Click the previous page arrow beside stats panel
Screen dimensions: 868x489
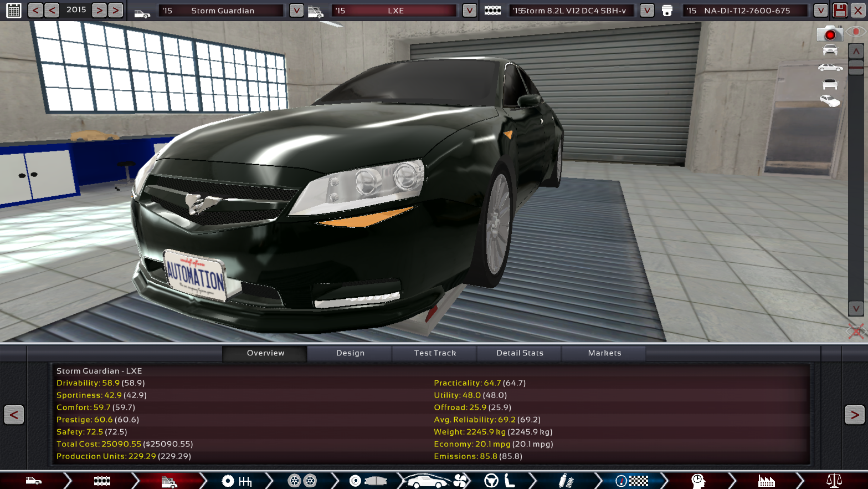pos(14,415)
